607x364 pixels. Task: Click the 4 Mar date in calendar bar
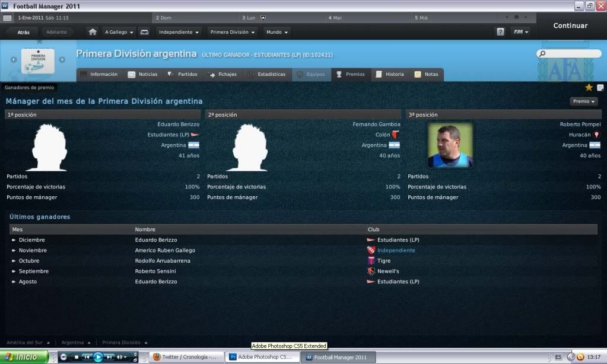pyautogui.click(x=335, y=18)
